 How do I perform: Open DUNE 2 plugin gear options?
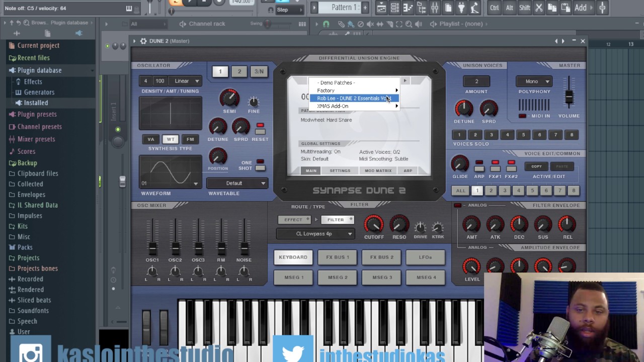click(x=143, y=41)
